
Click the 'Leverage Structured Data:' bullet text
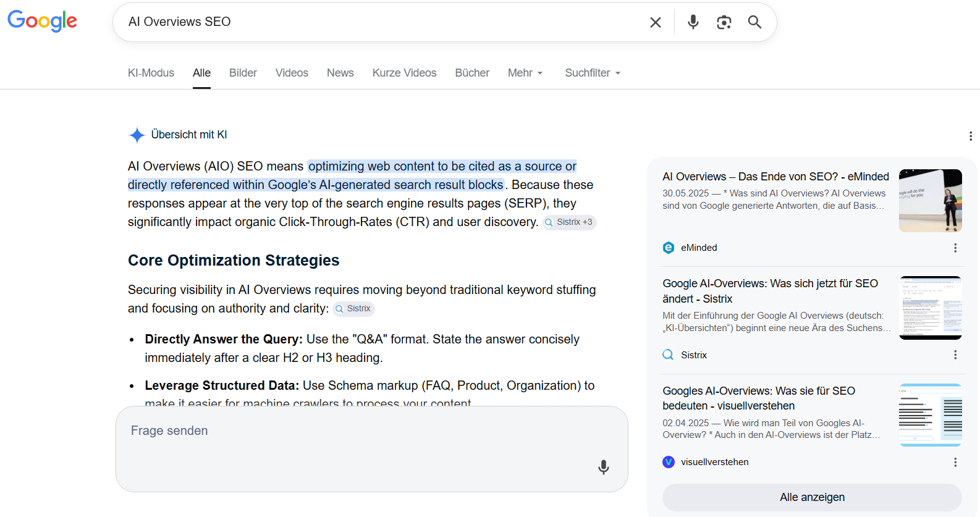[222, 385]
